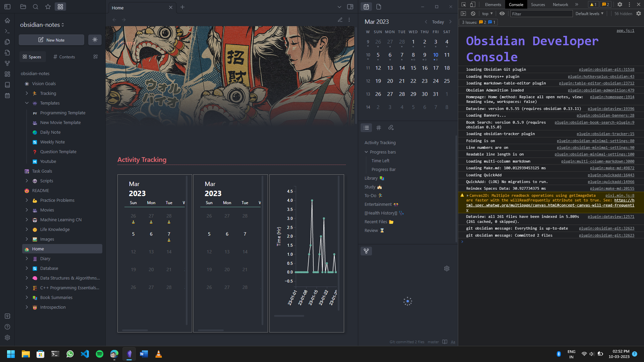Viewport: 644px width, 362px height.
Task: Open the Default levels dropdown
Action: [x=589, y=14]
